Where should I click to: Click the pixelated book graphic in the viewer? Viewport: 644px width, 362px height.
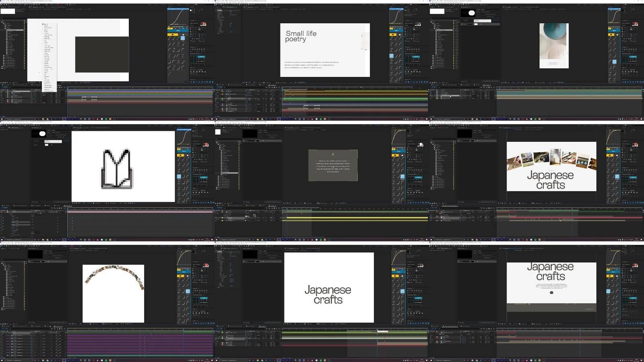pos(117,169)
